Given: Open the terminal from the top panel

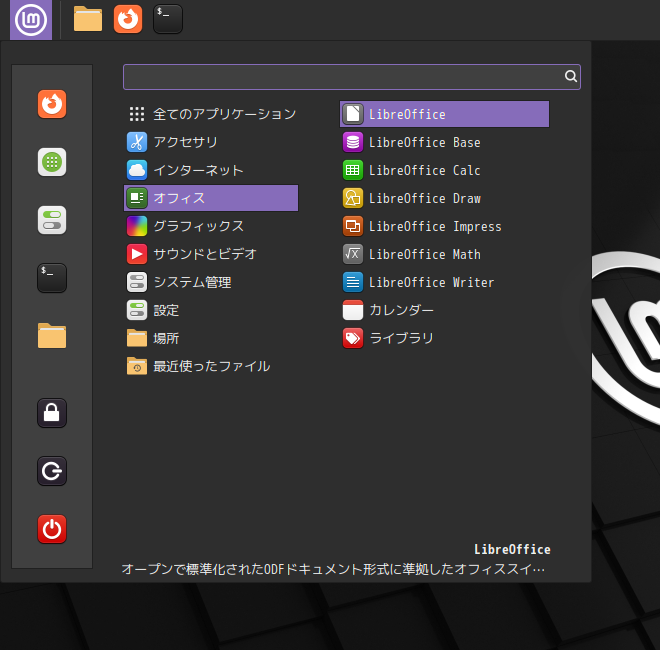Looking at the screenshot, I should coord(168,19).
